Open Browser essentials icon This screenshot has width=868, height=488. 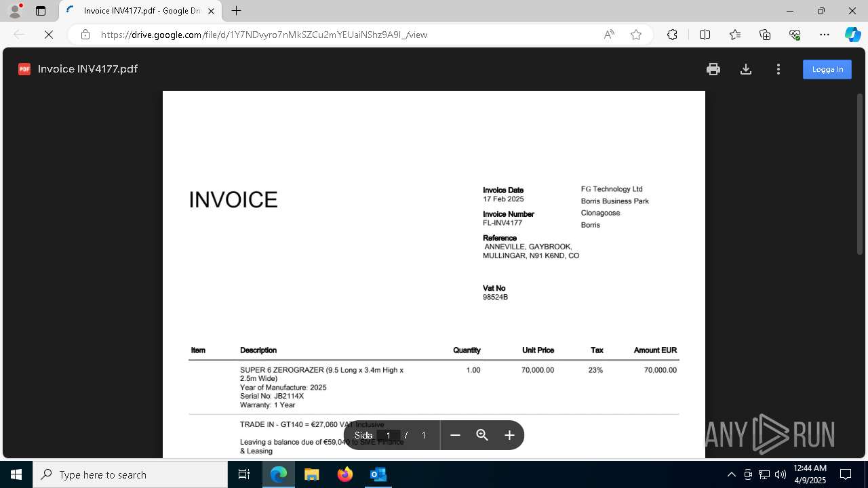pyautogui.click(x=795, y=35)
